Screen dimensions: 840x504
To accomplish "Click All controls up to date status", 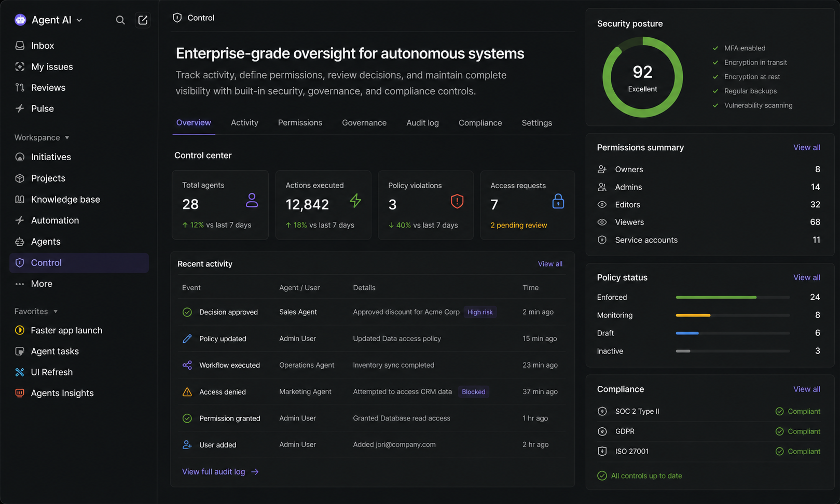I will (x=640, y=476).
